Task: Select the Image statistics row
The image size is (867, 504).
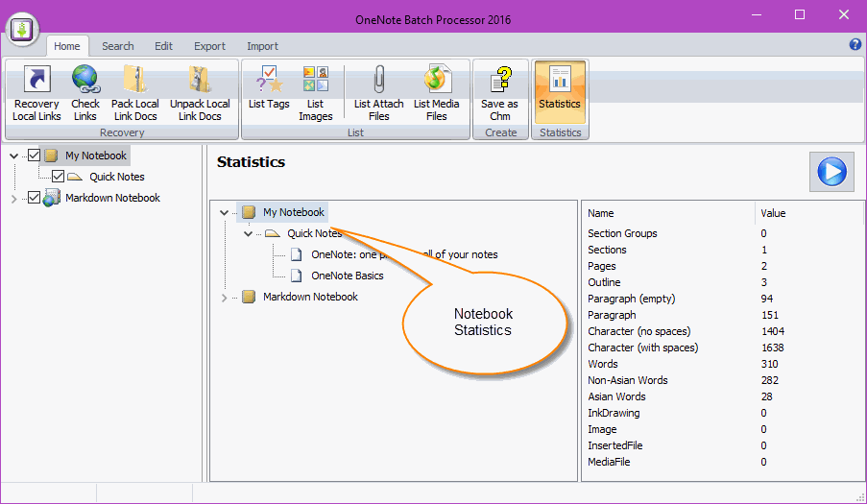Action: [722, 429]
